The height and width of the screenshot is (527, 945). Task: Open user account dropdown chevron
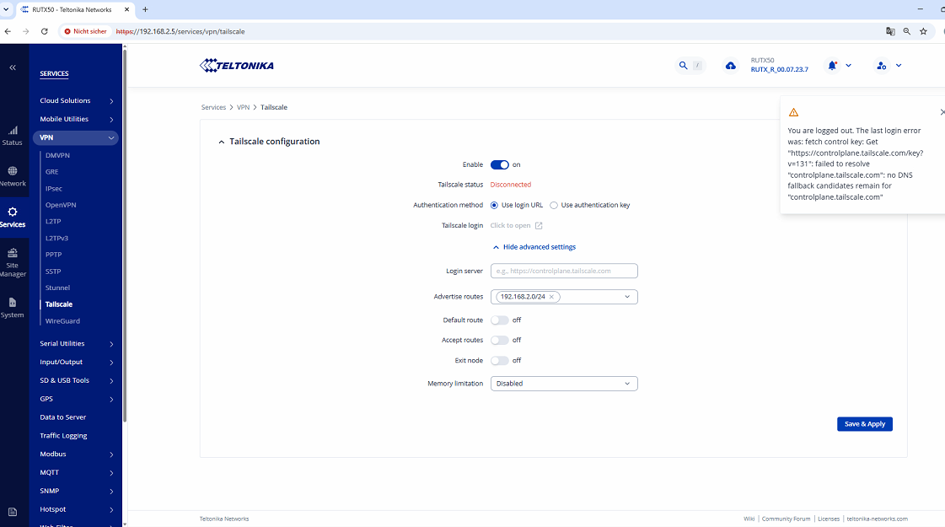pyautogui.click(x=899, y=66)
